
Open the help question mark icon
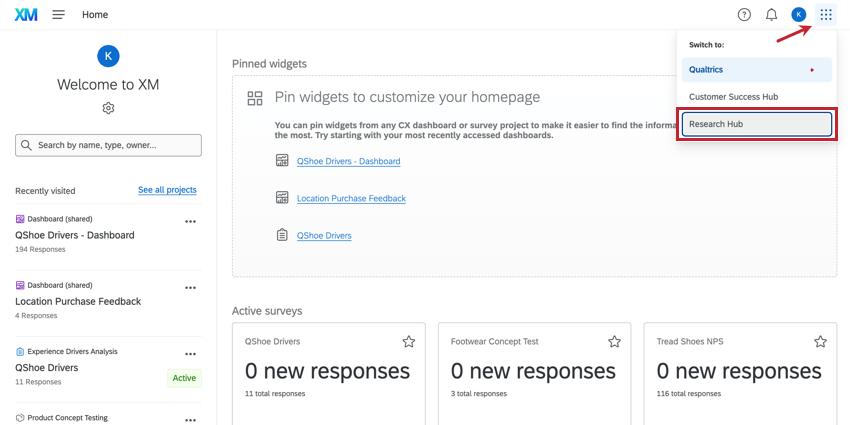point(744,15)
